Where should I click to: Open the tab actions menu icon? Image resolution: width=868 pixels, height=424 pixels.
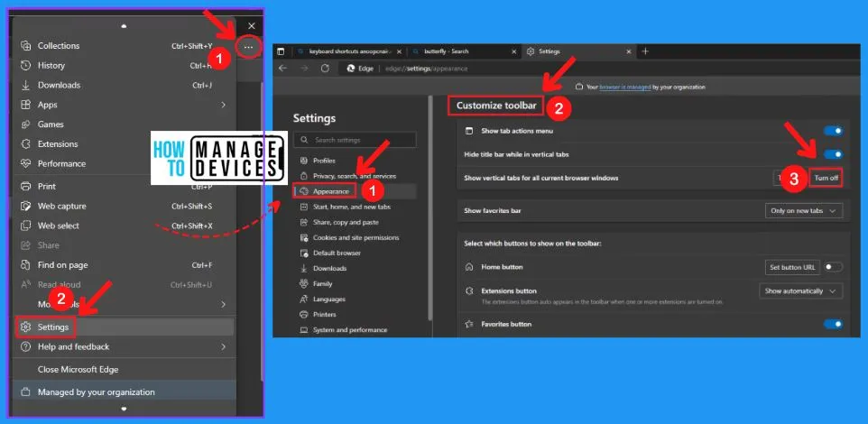point(281,51)
